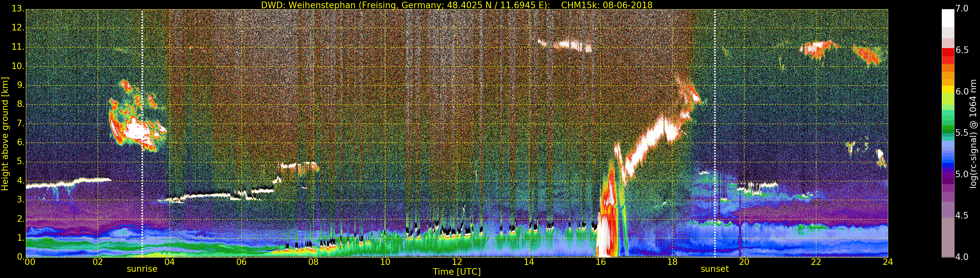
Task: Click height axis tick '4.' km
Action: pyautogui.click(x=21, y=181)
